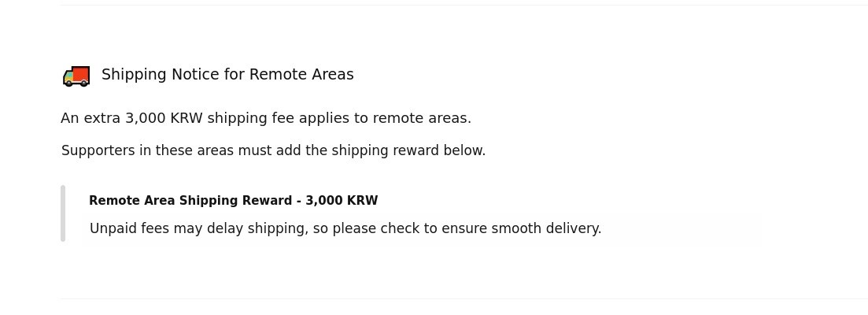Click the bottom horizontal divider line
The width and height of the screenshot is (868, 315).
(x=464, y=298)
